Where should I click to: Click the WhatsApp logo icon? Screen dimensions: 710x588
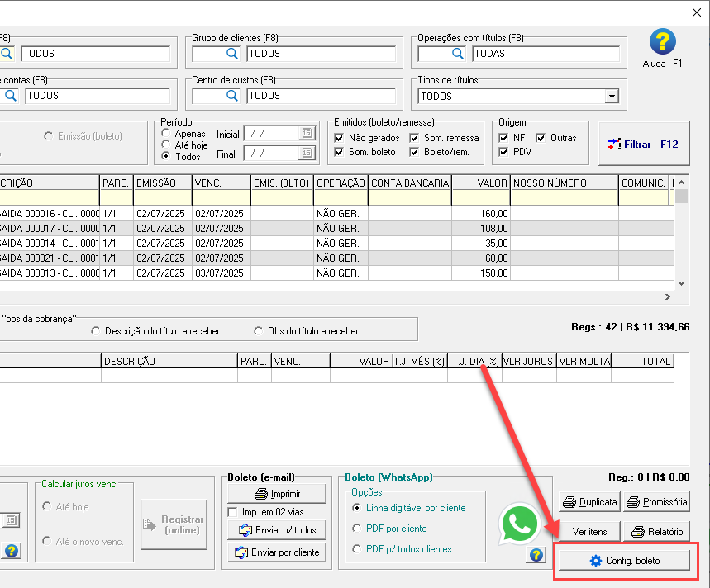click(x=519, y=524)
